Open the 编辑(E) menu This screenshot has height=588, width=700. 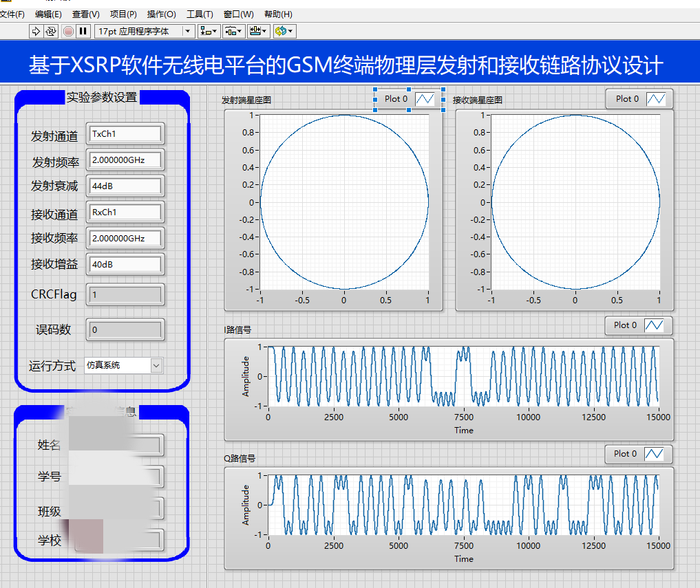[48, 14]
